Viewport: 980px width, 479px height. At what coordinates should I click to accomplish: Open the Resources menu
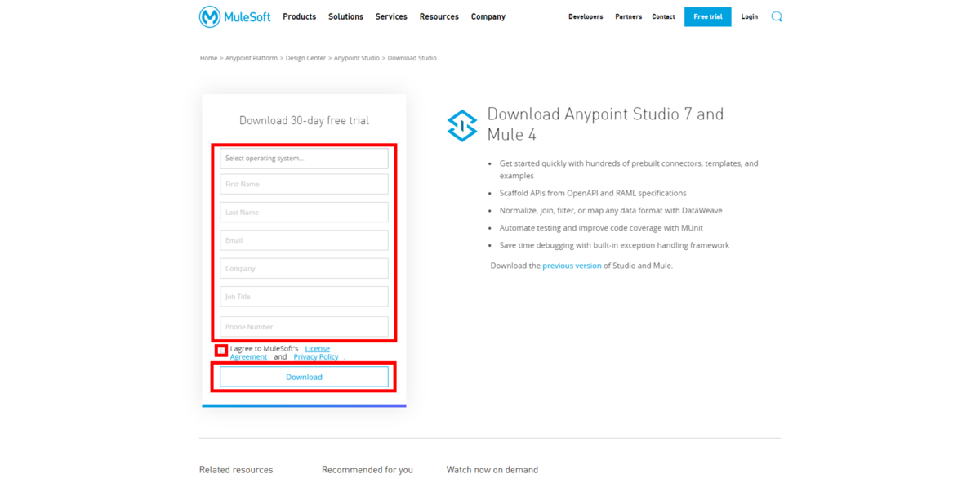click(x=439, y=16)
